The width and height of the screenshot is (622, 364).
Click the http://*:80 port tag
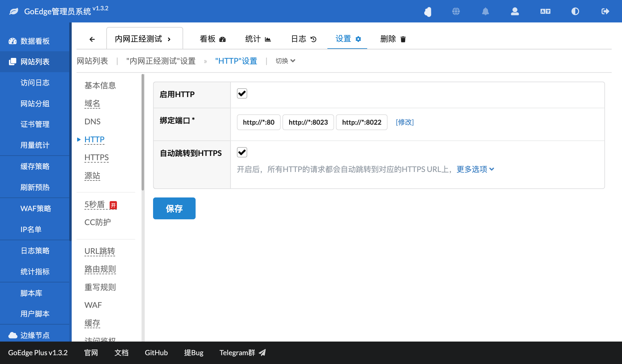[259, 122]
